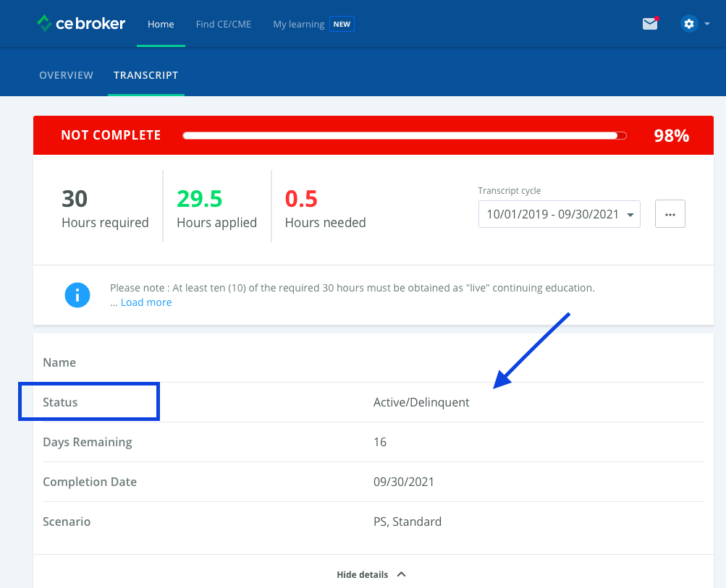This screenshot has height=588, width=726.
Task: Click the blue info circle icon
Action: (77, 295)
